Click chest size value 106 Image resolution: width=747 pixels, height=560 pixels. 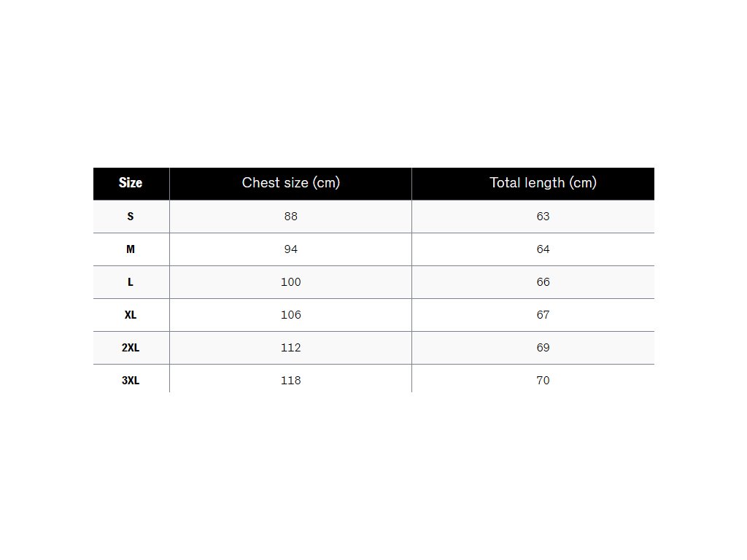pos(290,315)
